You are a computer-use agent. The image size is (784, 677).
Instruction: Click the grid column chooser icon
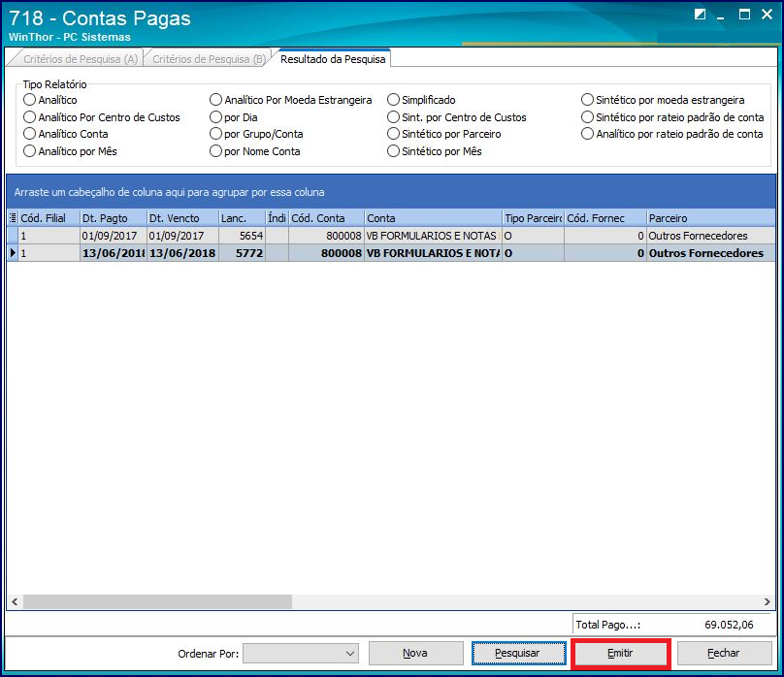[x=13, y=218]
